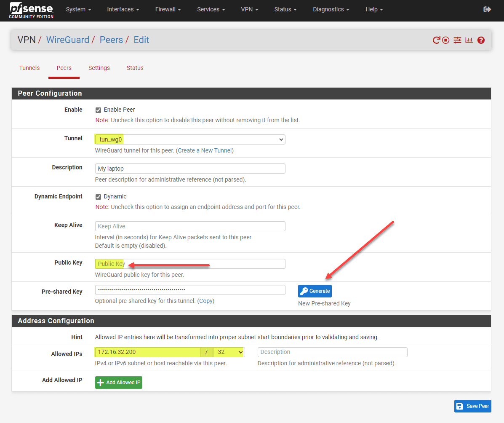This screenshot has width=504, height=423.
Task: Click the WireGuard breadcrumb link
Action: [67, 40]
